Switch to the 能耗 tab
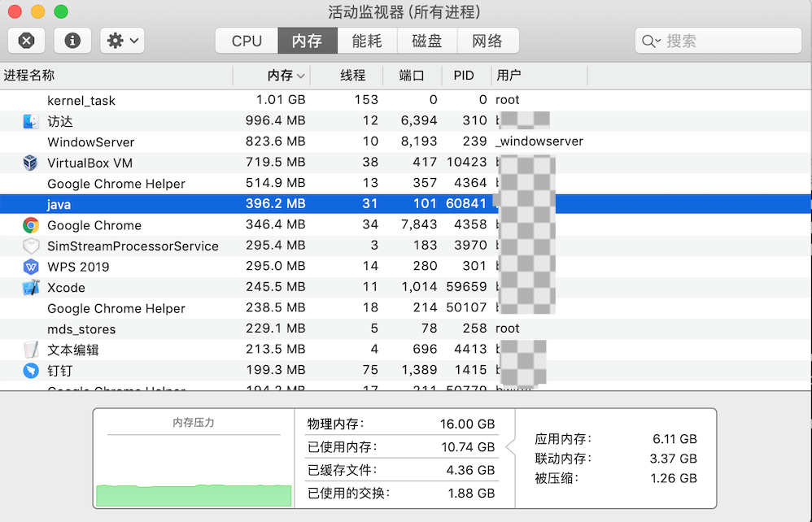This screenshot has height=522, width=812. (367, 41)
